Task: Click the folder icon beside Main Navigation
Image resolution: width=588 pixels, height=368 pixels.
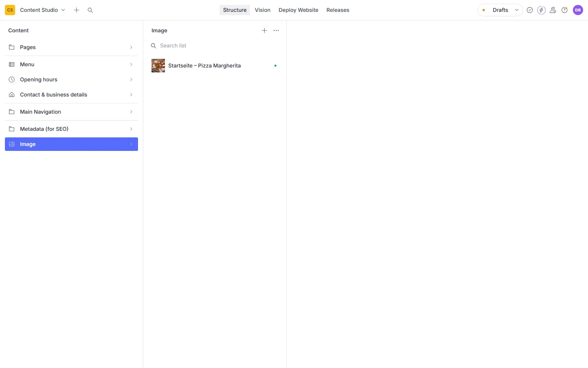Action: tap(12, 112)
